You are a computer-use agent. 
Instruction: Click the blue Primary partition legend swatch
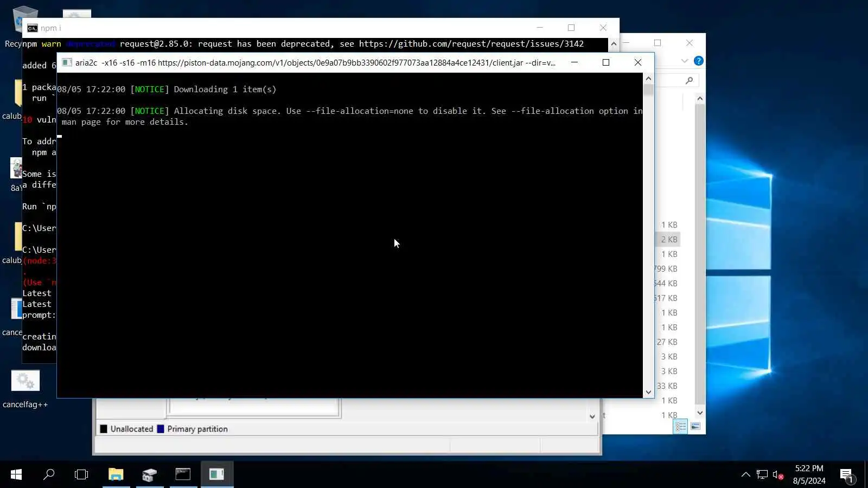pos(161,429)
